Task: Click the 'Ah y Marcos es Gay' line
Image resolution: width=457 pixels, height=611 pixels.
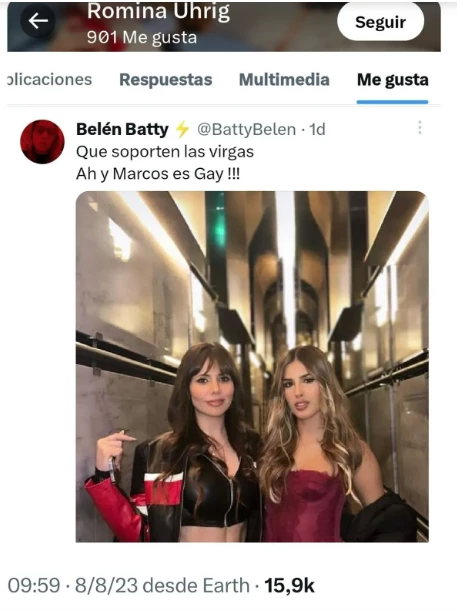Action: [158, 174]
